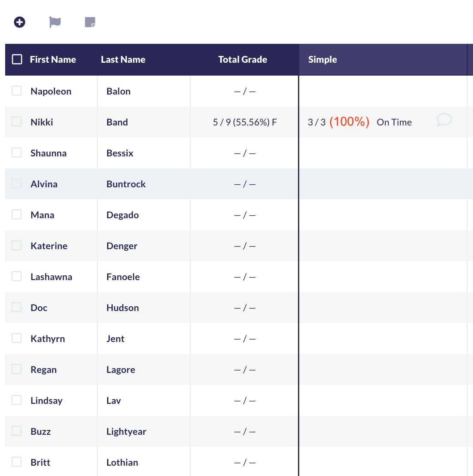Click Katerine Denger's empty Simple grade cell
This screenshot has width=473, height=476.
(383, 246)
